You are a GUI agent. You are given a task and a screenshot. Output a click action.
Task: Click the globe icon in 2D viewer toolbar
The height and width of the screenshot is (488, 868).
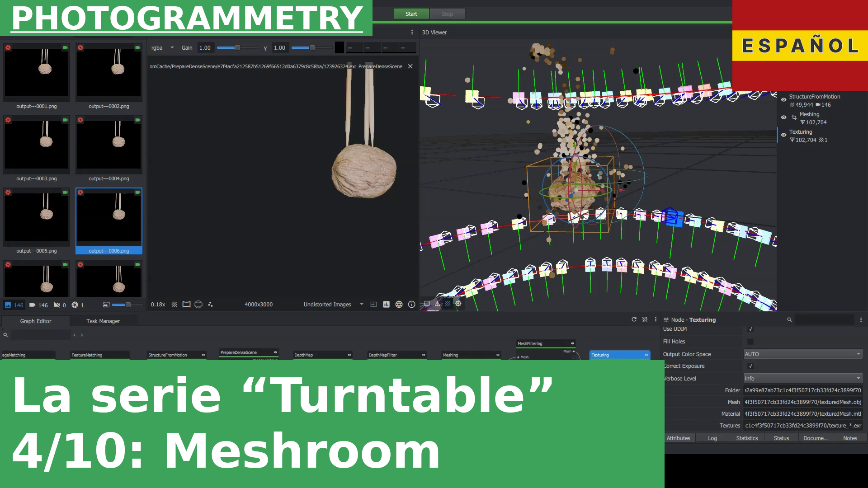click(x=399, y=305)
